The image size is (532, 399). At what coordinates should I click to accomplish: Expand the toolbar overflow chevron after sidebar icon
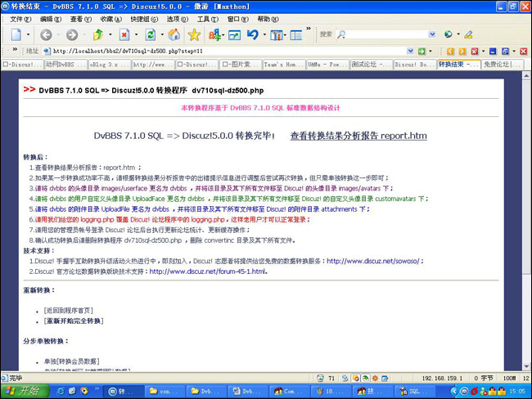(x=309, y=29)
